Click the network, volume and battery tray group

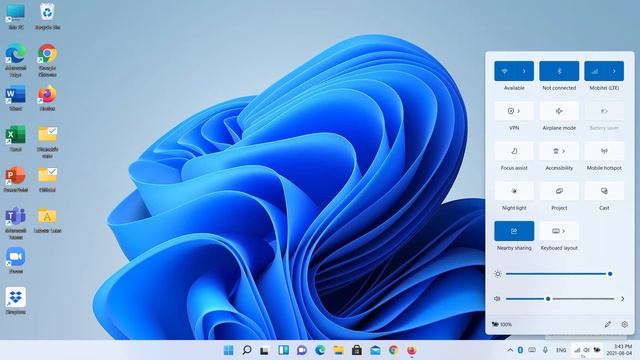click(x=587, y=350)
